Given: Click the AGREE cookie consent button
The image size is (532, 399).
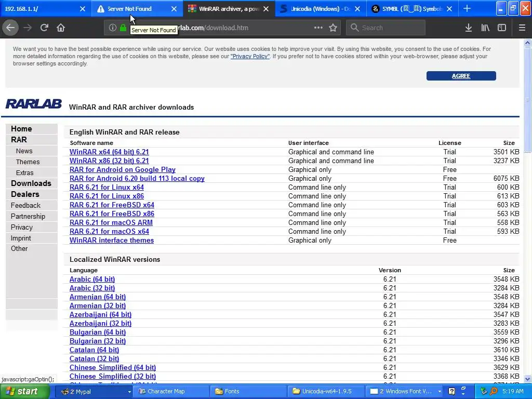Looking at the screenshot, I should tap(461, 76).
